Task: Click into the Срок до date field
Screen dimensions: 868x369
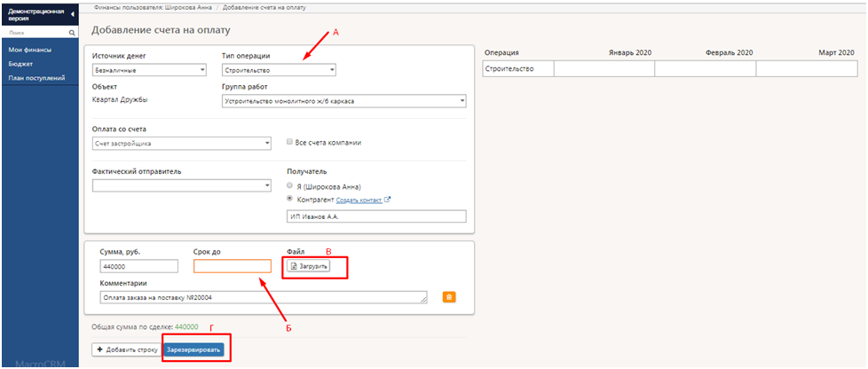Action: pyautogui.click(x=232, y=266)
